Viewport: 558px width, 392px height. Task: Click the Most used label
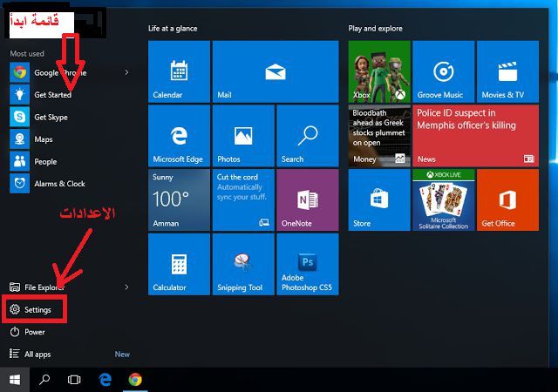(x=27, y=54)
